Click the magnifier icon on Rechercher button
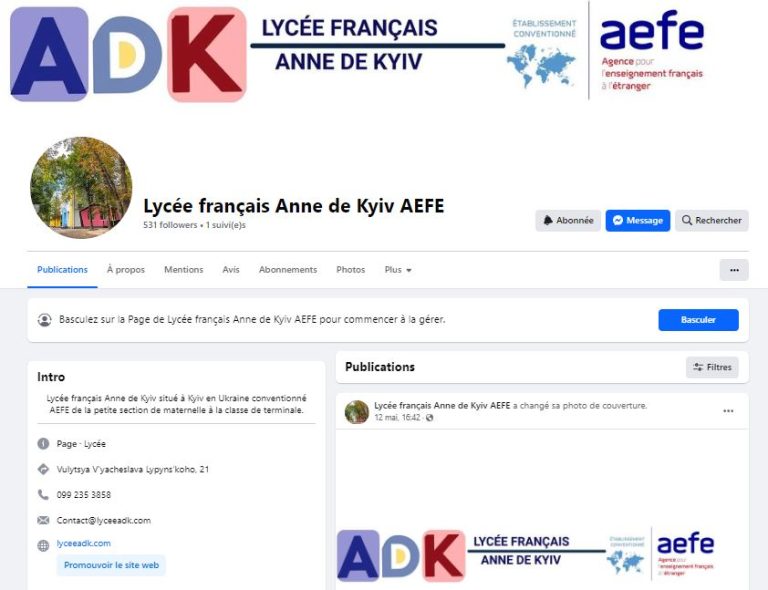This screenshot has width=768, height=590. coord(687,220)
